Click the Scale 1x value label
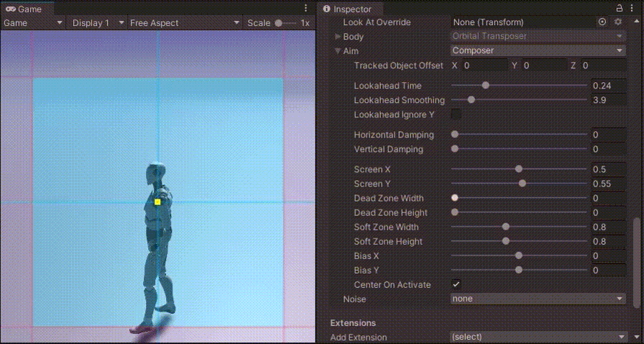 point(305,23)
